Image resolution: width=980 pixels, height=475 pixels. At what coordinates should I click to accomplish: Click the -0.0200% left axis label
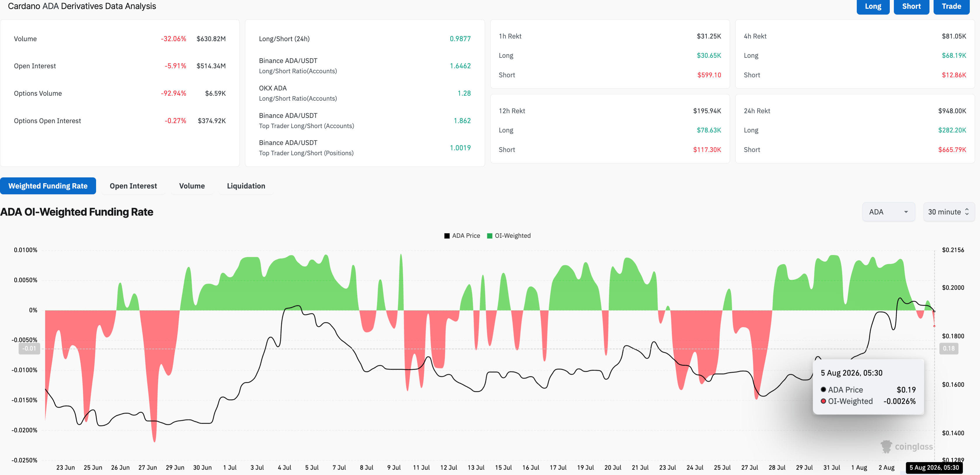(x=24, y=430)
